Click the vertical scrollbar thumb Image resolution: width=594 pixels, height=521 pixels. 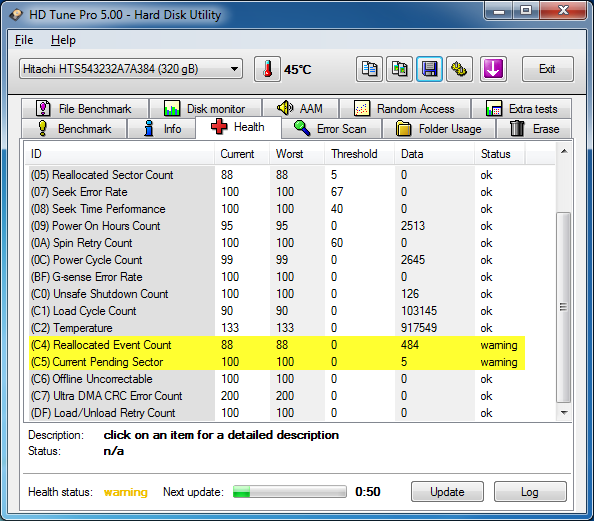[x=564, y=307]
